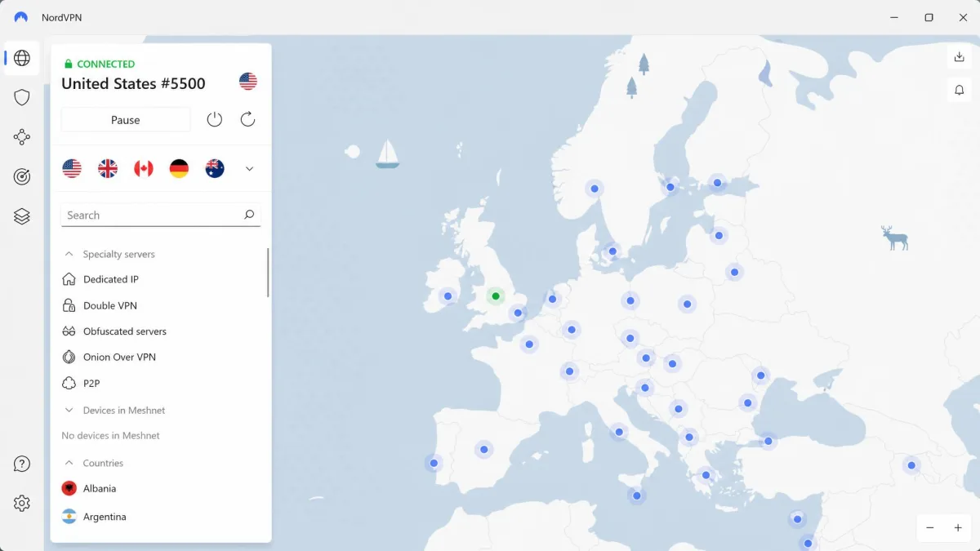Screen dimensions: 980x551
Task: Select Argentina in the countries list
Action: [105, 517]
